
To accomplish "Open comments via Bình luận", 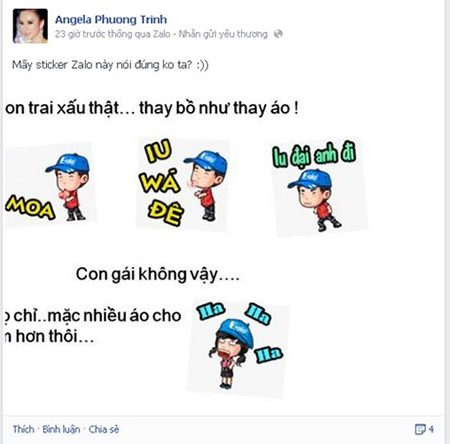I will [61, 429].
